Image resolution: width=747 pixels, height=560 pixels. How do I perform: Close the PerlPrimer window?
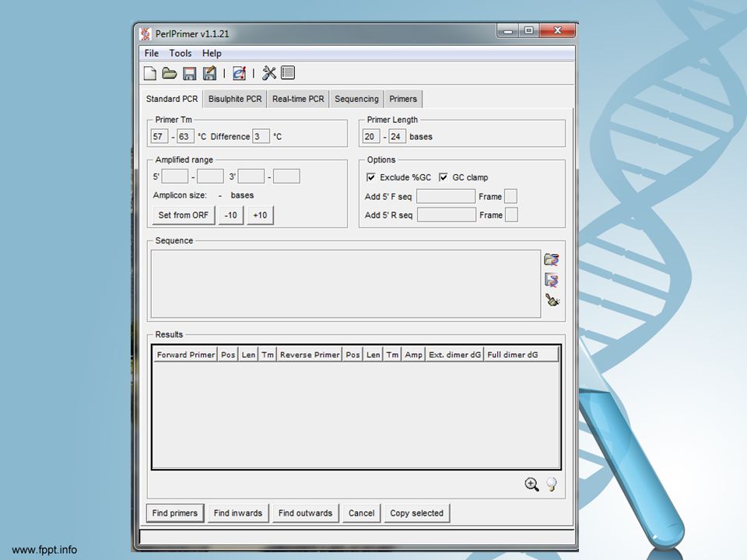pyautogui.click(x=557, y=30)
